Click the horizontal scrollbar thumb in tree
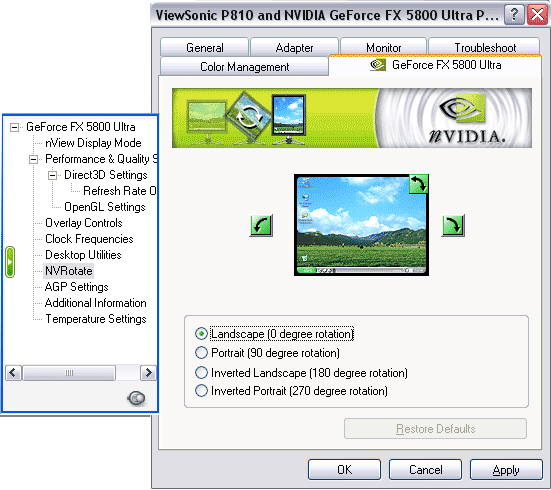This screenshot has height=490, width=551. coord(69,373)
